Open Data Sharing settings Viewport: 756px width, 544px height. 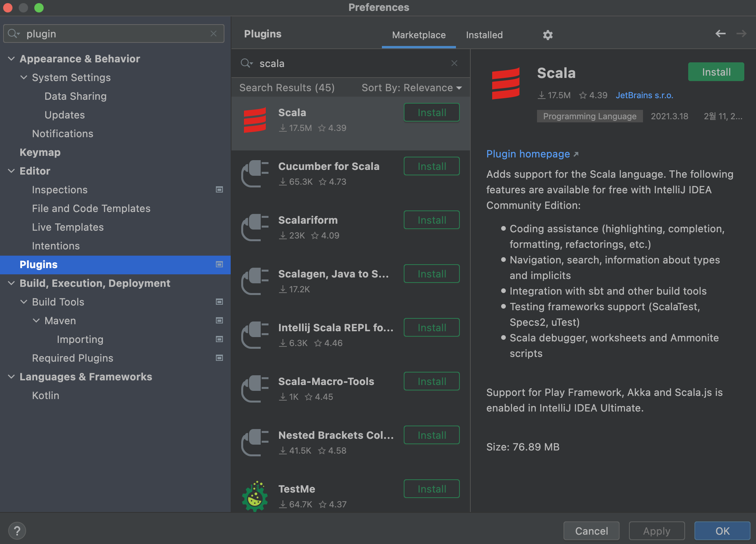click(x=75, y=96)
